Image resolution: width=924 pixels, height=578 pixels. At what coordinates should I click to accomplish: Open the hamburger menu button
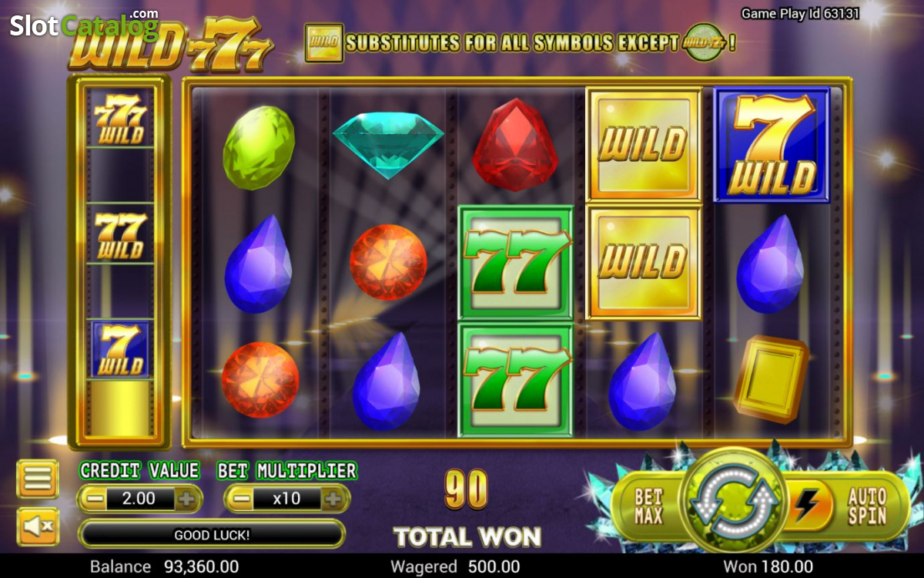[x=37, y=479]
